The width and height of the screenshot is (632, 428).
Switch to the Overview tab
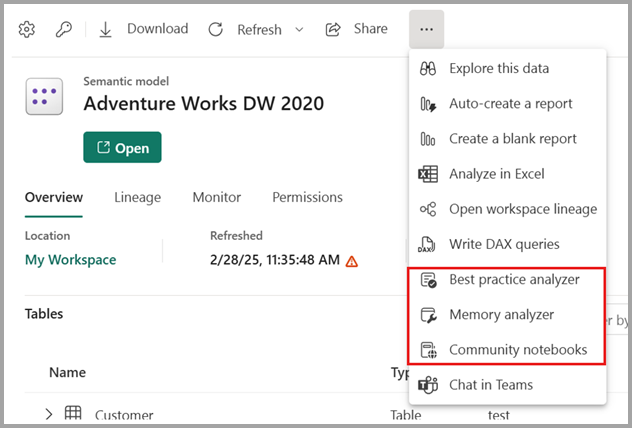click(x=54, y=197)
